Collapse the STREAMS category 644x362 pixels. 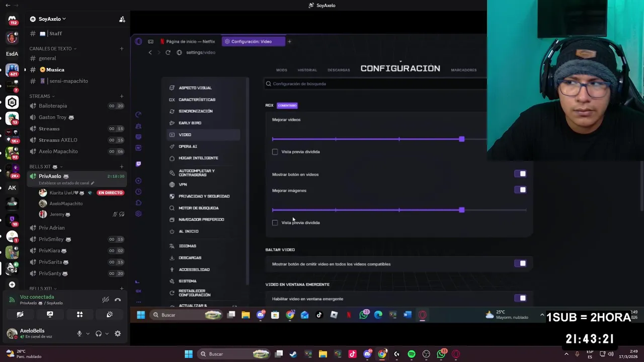42,96
